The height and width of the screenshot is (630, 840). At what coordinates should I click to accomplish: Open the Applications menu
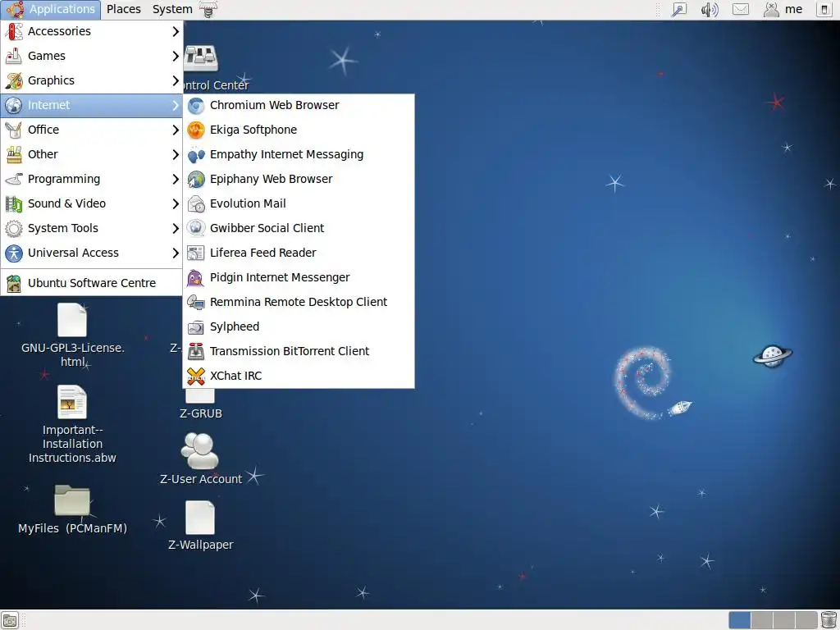point(50,10)
